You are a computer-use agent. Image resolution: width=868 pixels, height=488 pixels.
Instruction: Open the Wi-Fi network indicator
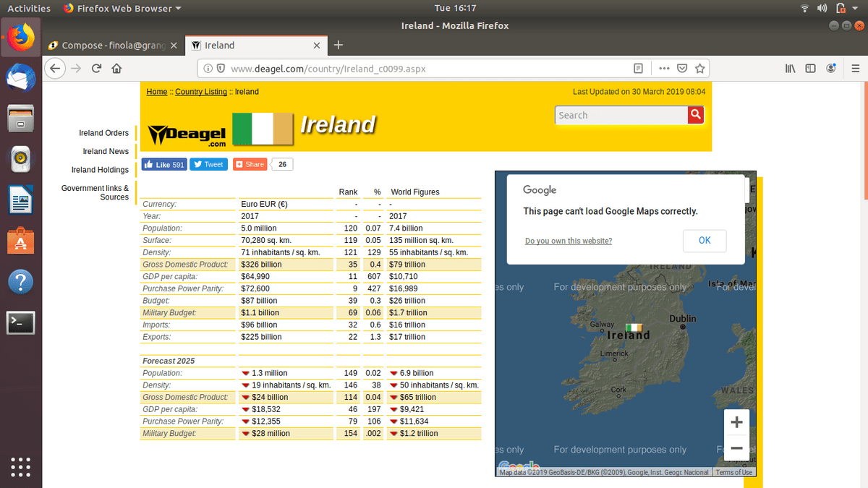coord(804,9)
